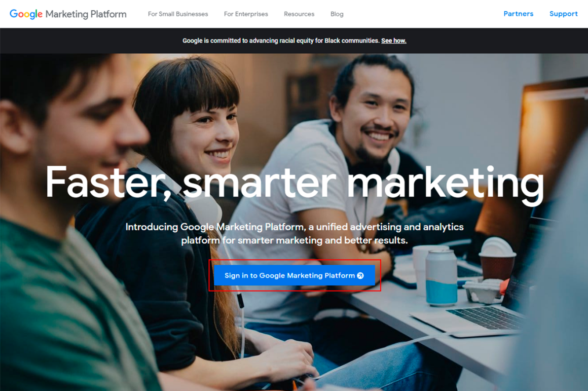This screenshot has width=588, height=391.
Task: Click the arrow icon in the sign-in button
Action: [360, 275]
